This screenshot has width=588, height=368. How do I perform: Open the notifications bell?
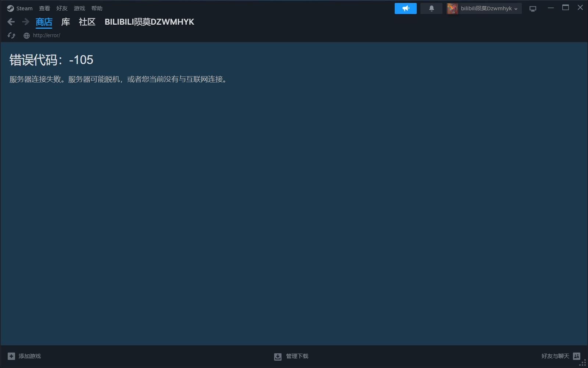[431, 8]
